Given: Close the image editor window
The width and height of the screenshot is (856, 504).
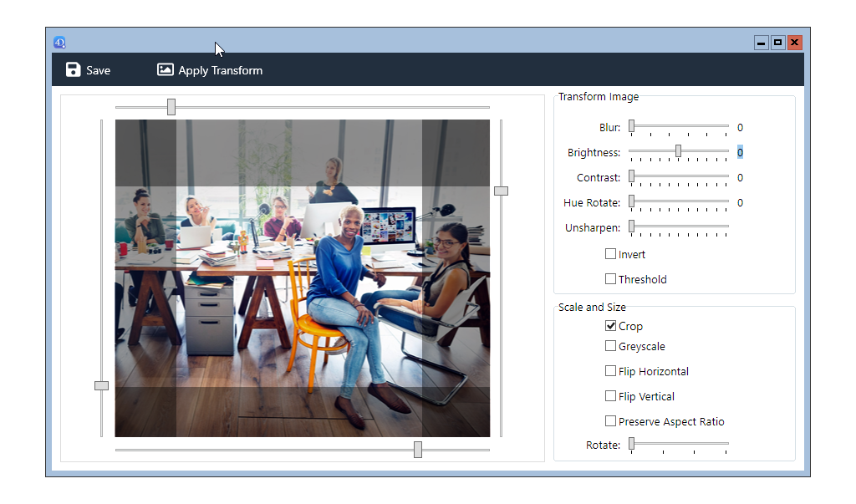Looking at the screenshot, I should (795, 43).
